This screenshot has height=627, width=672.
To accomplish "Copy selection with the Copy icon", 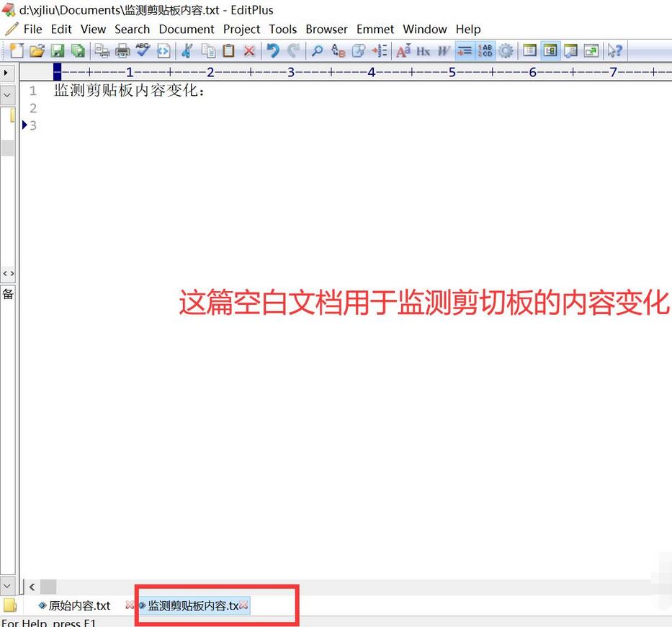I will click(x=208, y=50).
